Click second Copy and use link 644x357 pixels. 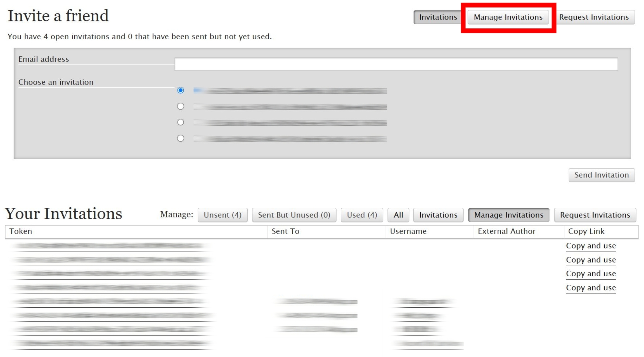pyautogui.click(x=591, y=260)
